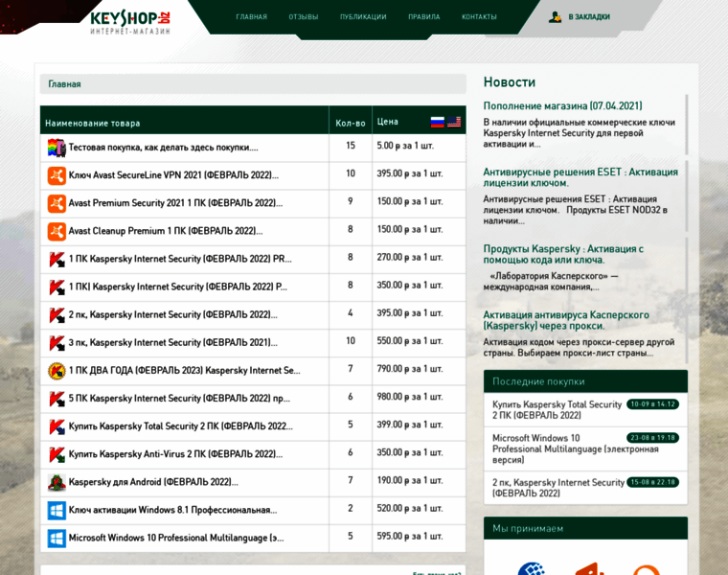Viewport: 728px width, 575px height.
Task: Click price 790.00 р за 1 шт.
Action: (x=410, y=369)
